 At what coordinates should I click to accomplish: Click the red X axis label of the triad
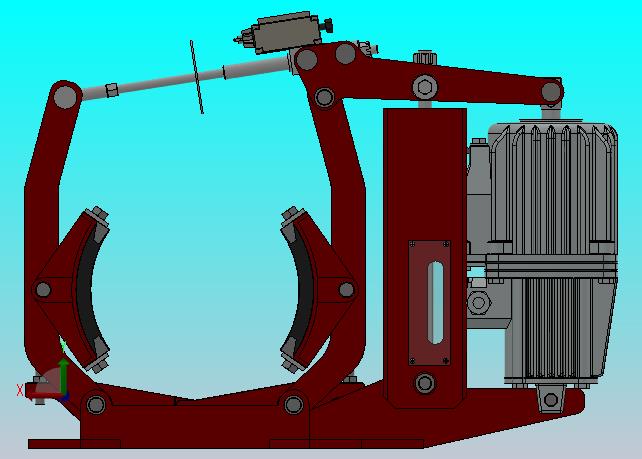20,390
